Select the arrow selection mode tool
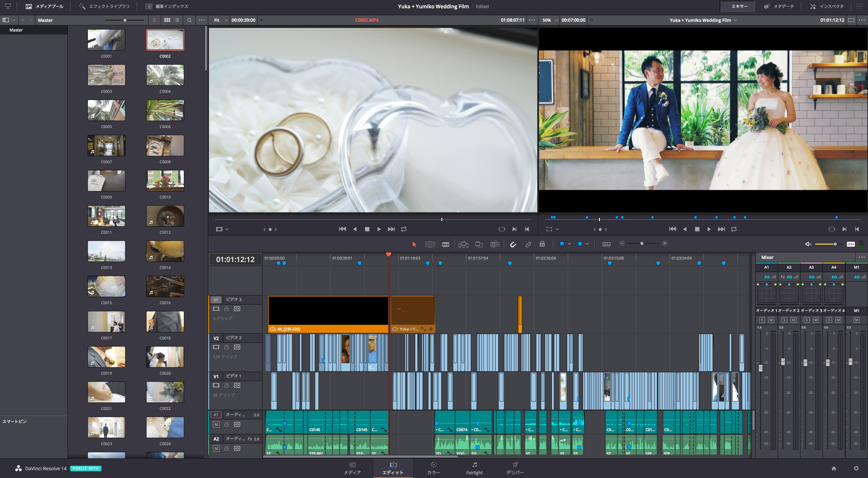Image resolution: width=868 pixels, height=478 pixels. pos(414,244)
